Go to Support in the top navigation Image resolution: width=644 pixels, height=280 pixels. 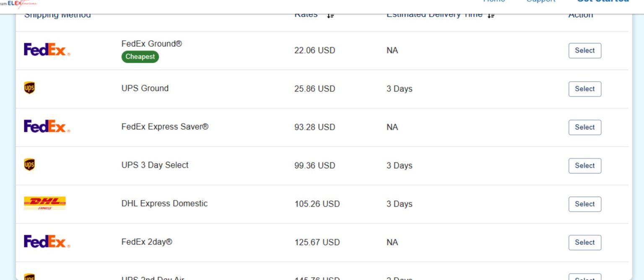tap(541, 2)
